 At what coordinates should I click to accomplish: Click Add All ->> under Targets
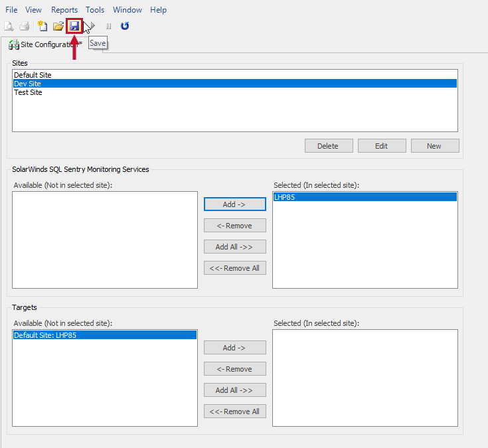(x=235, y=390)
